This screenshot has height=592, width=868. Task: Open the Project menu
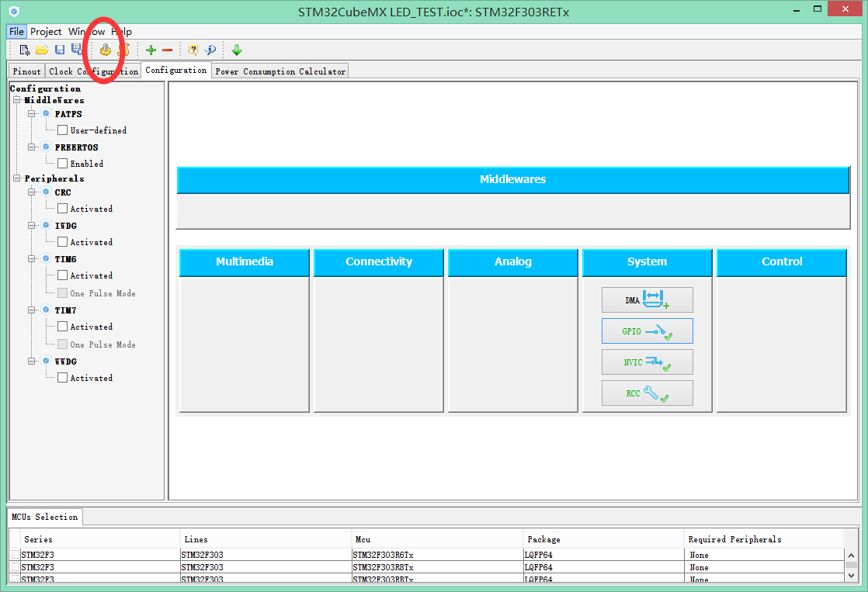[46, 32]
